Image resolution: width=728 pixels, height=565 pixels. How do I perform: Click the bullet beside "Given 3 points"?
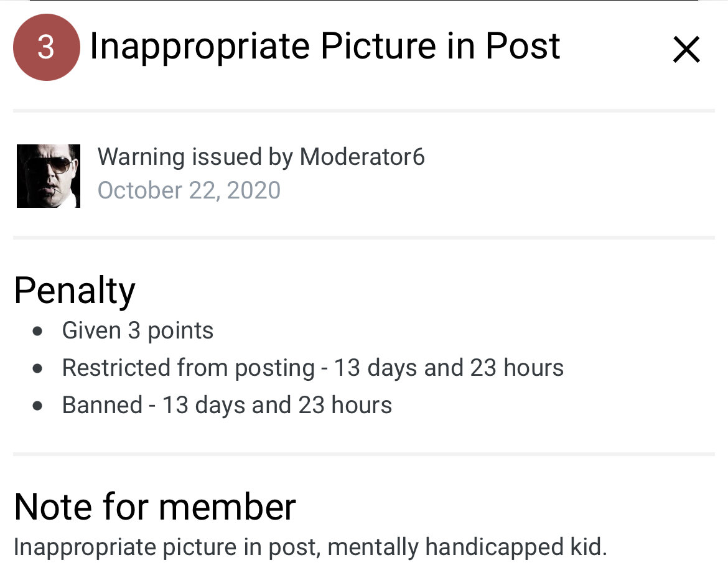click(x=38, y=331)
